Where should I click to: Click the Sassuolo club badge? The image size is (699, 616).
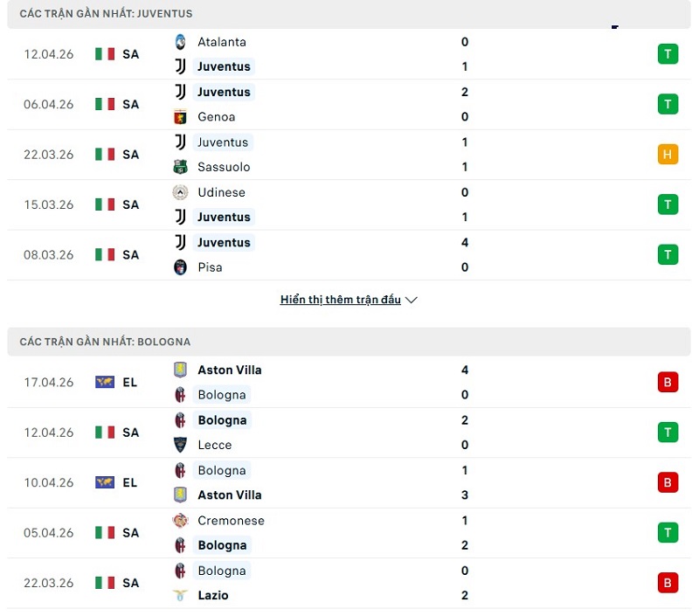(x=181, y=167)
